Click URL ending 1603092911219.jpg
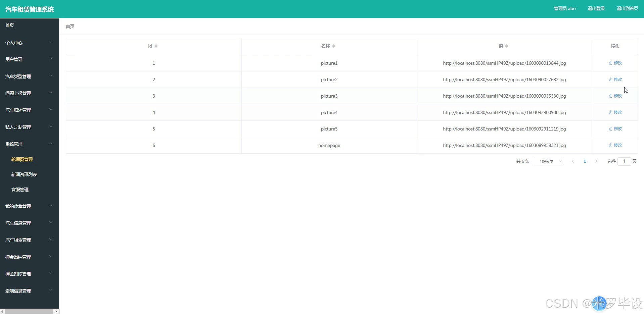Image resolution: width=644 pixels, height=314 pixels. [504, 129]
